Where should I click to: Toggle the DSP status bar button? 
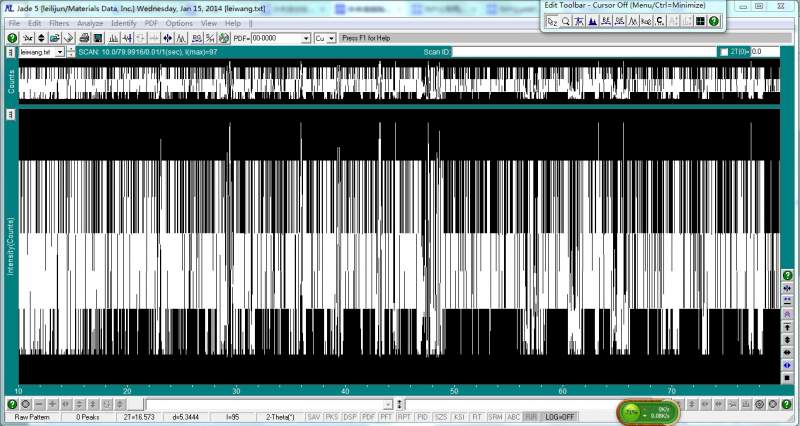pos(349,417)
